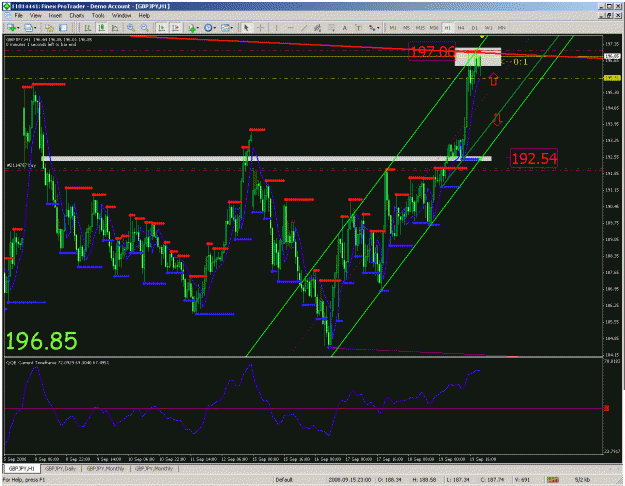Open the Help menu

(144, 16)
